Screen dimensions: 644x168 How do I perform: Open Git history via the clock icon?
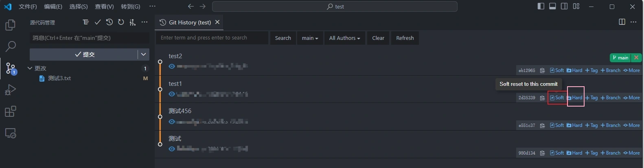coord(109,22)
